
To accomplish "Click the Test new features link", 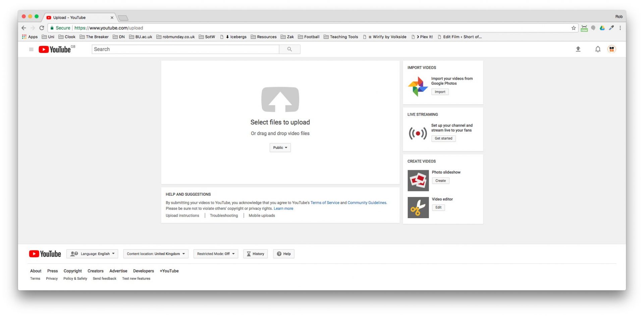I will click(x=136, y=278).
